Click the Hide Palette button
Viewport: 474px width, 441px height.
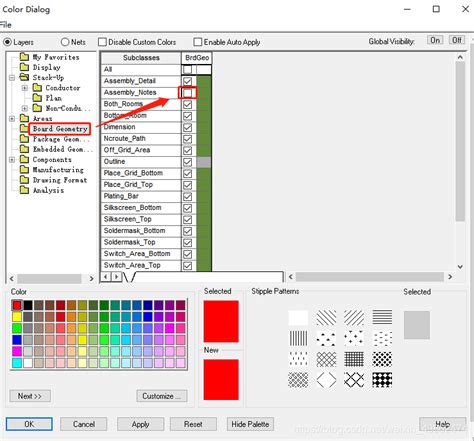coord(250,424)
